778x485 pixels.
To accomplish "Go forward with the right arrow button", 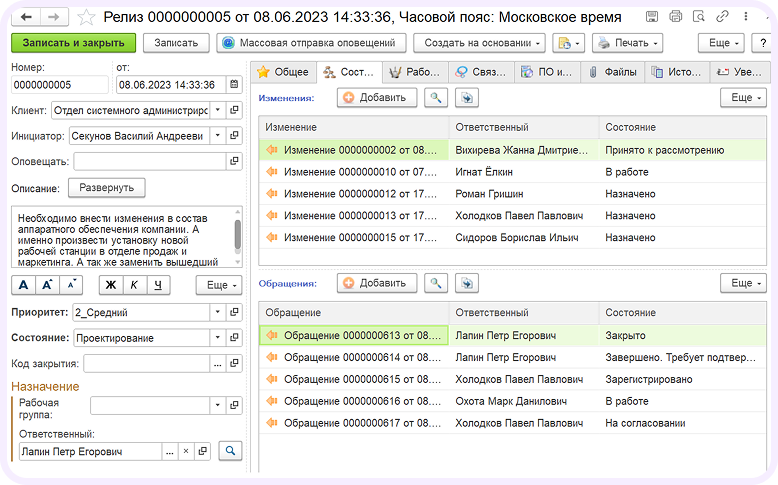I will (54, 17).
